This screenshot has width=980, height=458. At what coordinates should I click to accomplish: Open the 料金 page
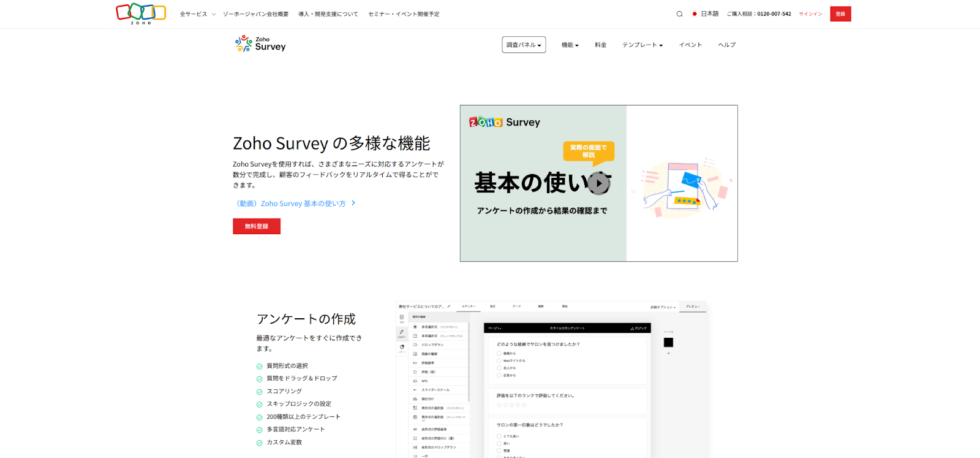[x=600, y=45]
